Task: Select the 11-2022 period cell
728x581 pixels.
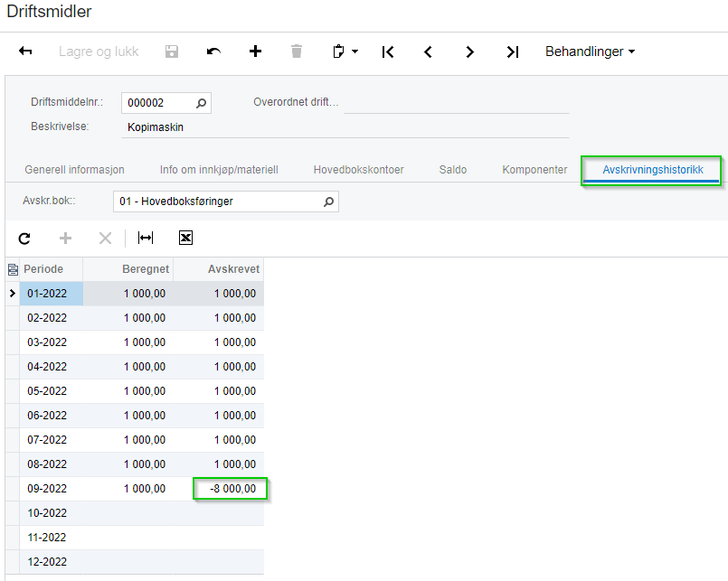Action: tap(51, 538)
